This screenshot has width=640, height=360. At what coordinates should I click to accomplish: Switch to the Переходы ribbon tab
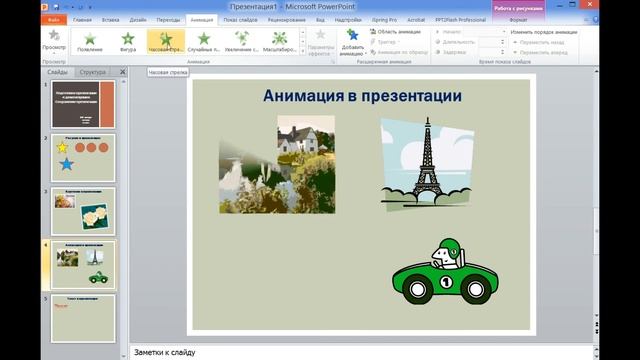[168, 20]
